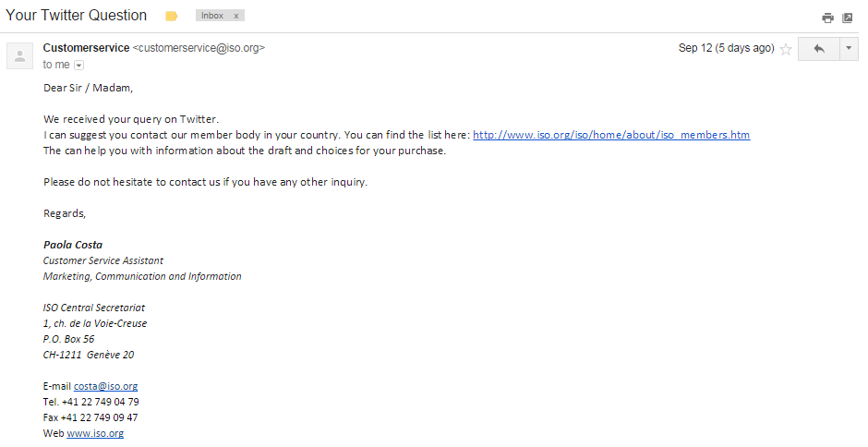Click the "Your Twitter Question" subject
This screenshot has height=447, width=868.
tap(77, 16)
